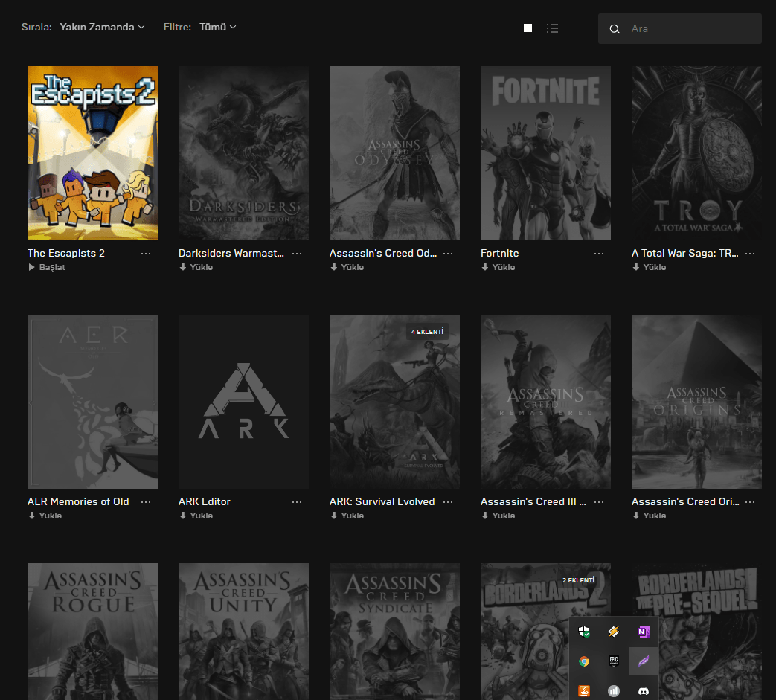The height and width of the screenshot is (700, 776).
Task: Open options menu for Darksiders Warmastered
Action: (x=296, y=253)
